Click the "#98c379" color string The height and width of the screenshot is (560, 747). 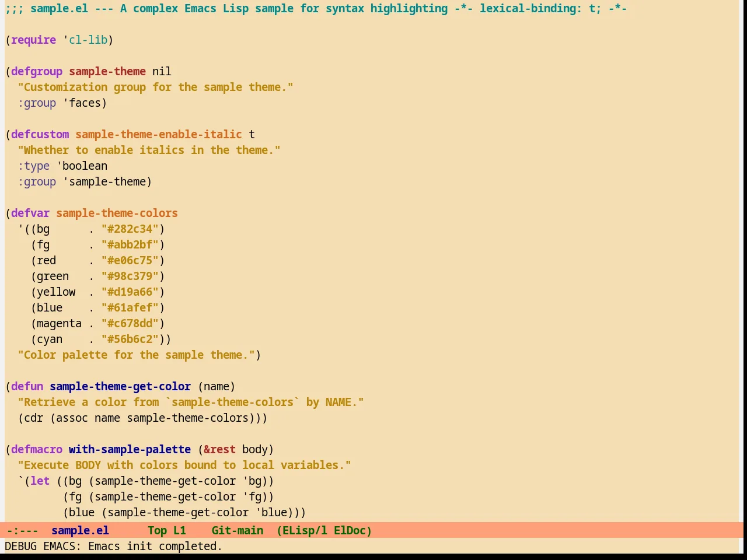(130, 276)
